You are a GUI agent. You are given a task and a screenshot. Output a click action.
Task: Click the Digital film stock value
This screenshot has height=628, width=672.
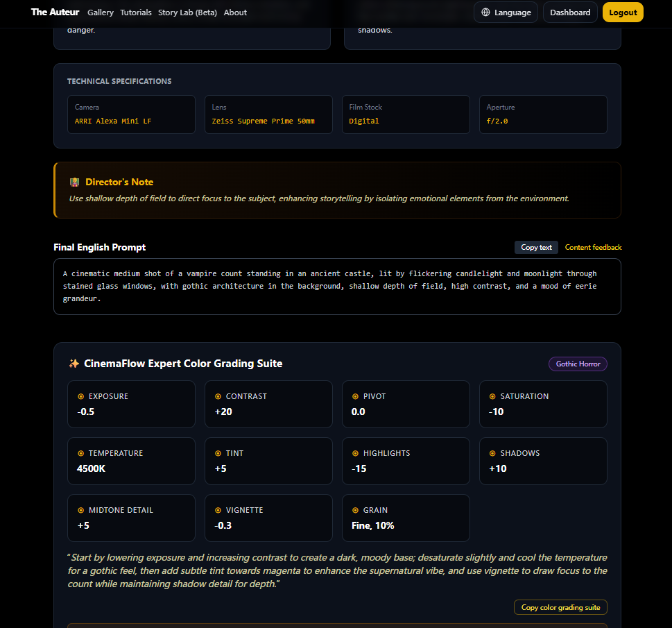coord(364,121)
